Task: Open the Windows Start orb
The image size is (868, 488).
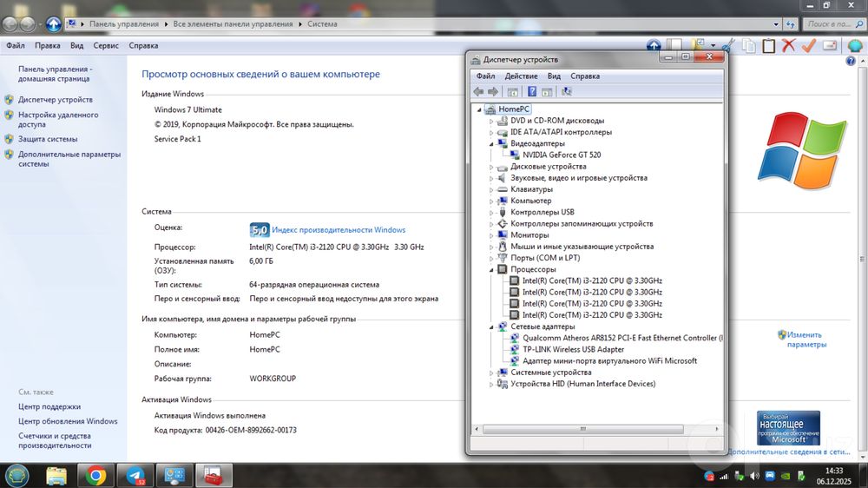Action: click(17, 476)
